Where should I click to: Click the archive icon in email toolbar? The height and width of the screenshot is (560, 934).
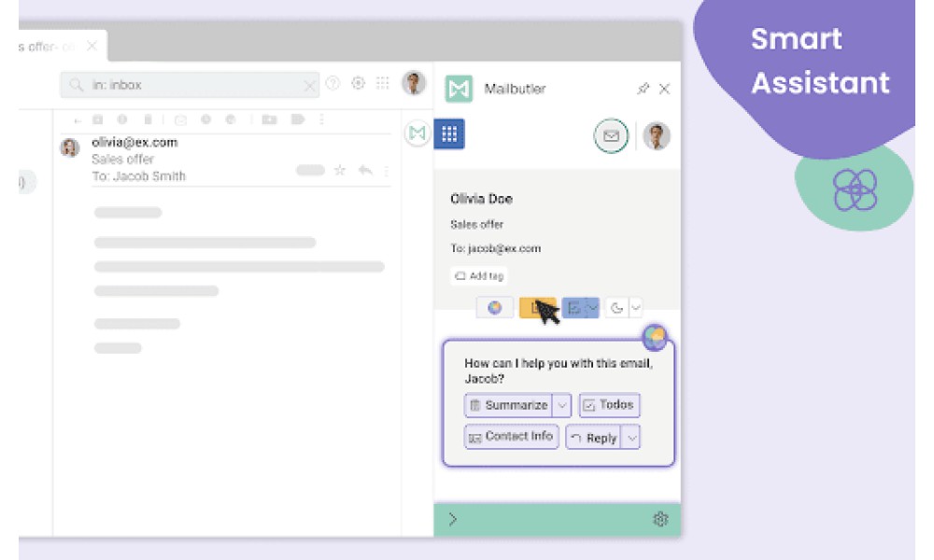point(98,119)
